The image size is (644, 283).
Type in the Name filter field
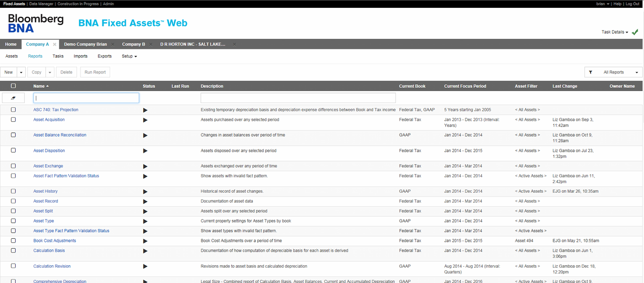(x=86, y=97)
